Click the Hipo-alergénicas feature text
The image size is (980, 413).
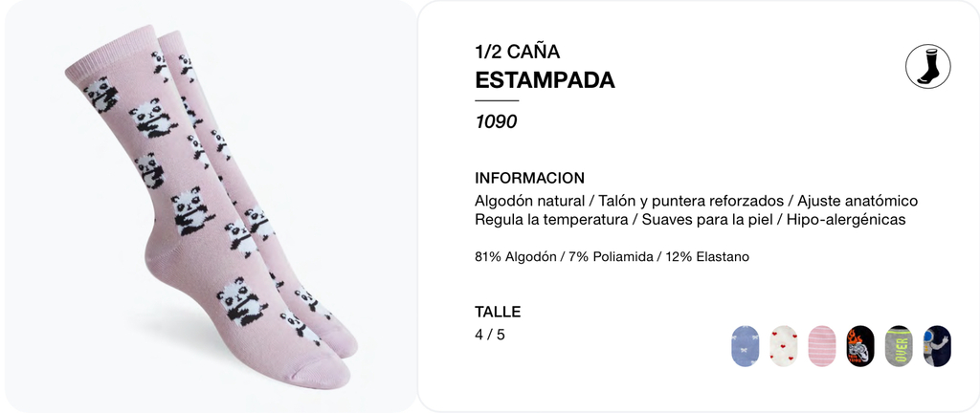pos(846,220)
